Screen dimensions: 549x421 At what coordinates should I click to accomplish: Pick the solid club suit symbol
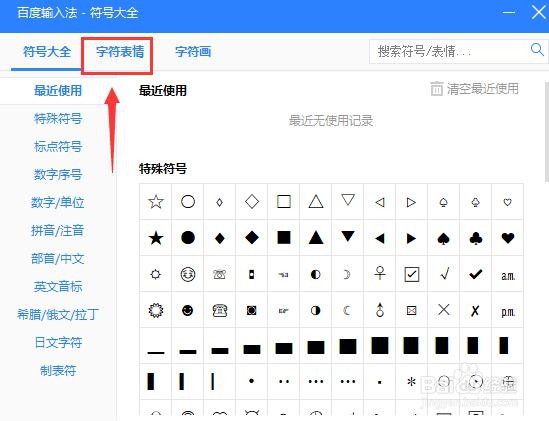point(475,239)
